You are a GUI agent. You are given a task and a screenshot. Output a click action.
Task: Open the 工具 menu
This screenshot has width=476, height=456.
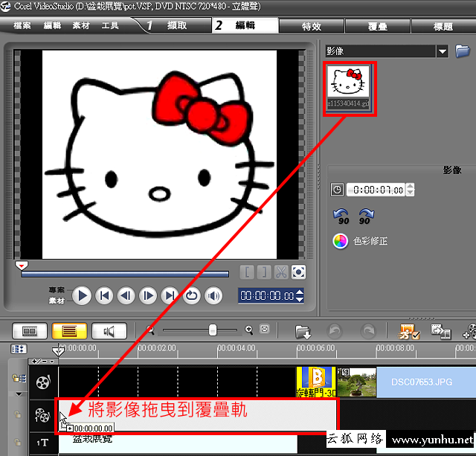[x=110, y=25]
